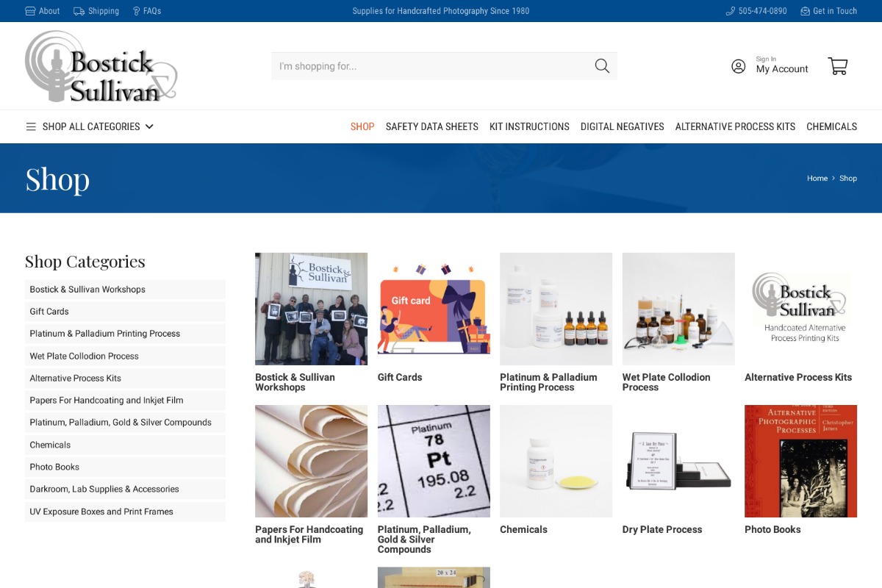Viewport: 882px width, 588px height.
Task: Click the Alternative Process Kits grid title
Action: [x=798, y=377]
